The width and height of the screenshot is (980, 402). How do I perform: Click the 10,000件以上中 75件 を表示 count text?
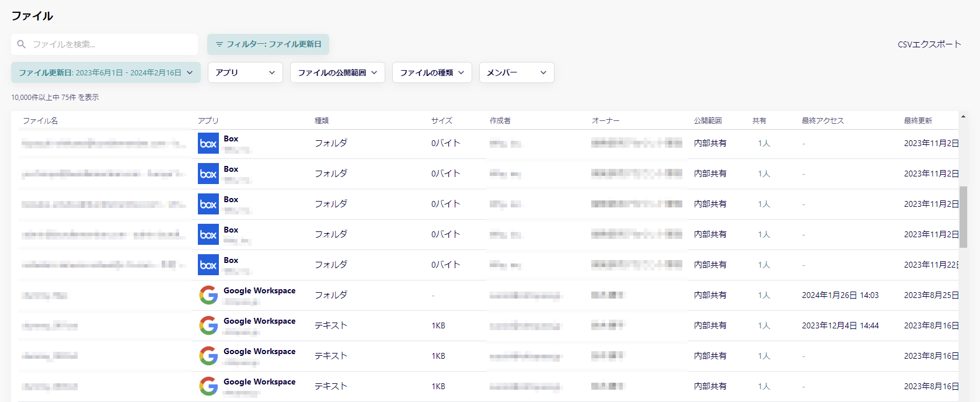click(55, 98)
